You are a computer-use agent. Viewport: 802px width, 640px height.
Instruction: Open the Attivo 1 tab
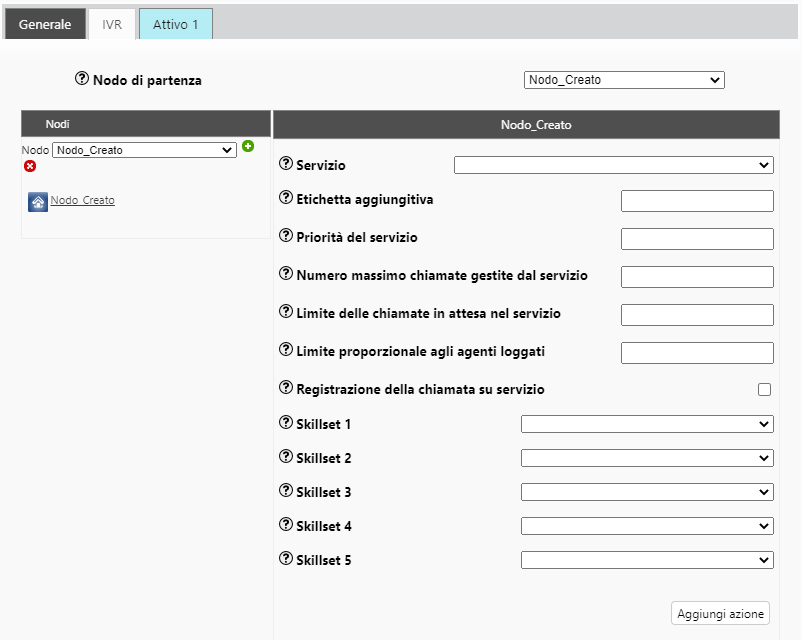175,24
